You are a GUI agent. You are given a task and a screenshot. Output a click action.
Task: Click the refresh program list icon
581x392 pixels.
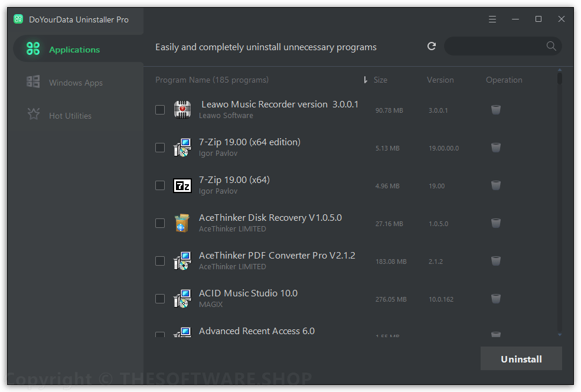pos(431,46)
